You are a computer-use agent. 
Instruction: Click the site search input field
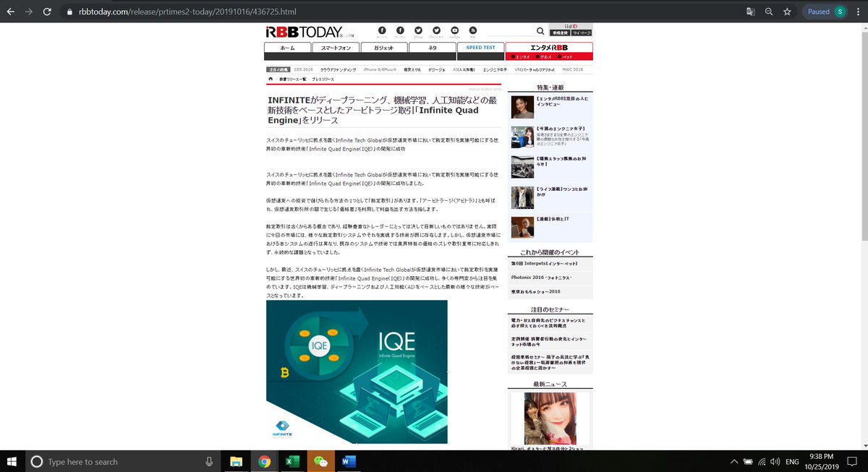511,32
